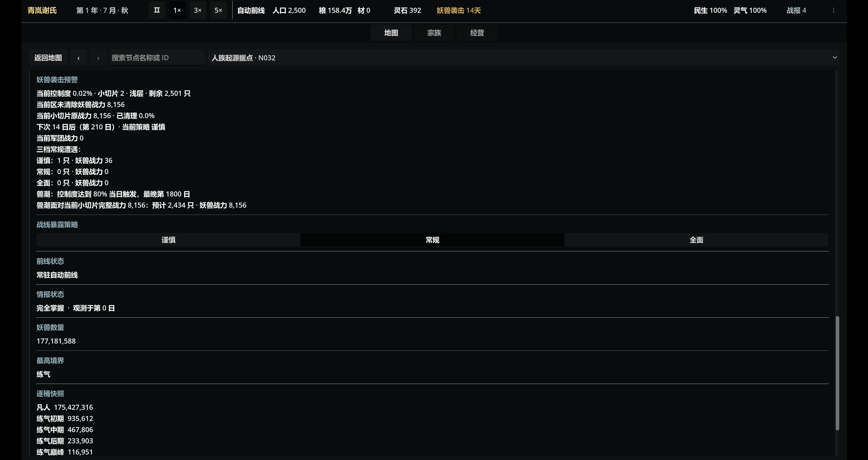Click the 妖兽袭击 14天 warning

click(459, 10)
